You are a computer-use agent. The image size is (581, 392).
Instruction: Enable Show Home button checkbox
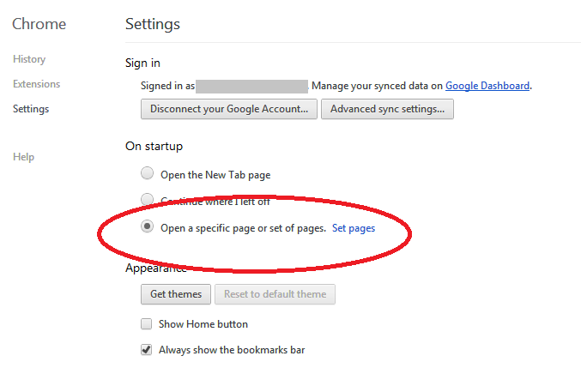click(147, 324)
